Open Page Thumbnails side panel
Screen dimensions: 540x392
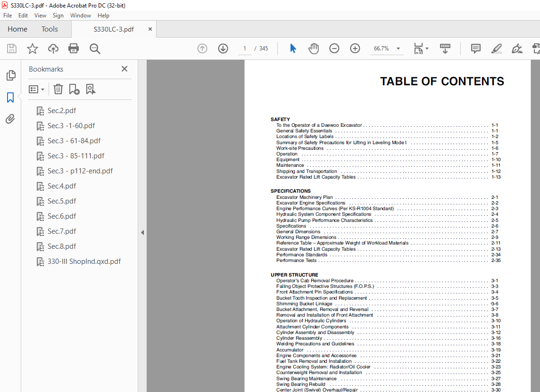(x=11, y=75)
